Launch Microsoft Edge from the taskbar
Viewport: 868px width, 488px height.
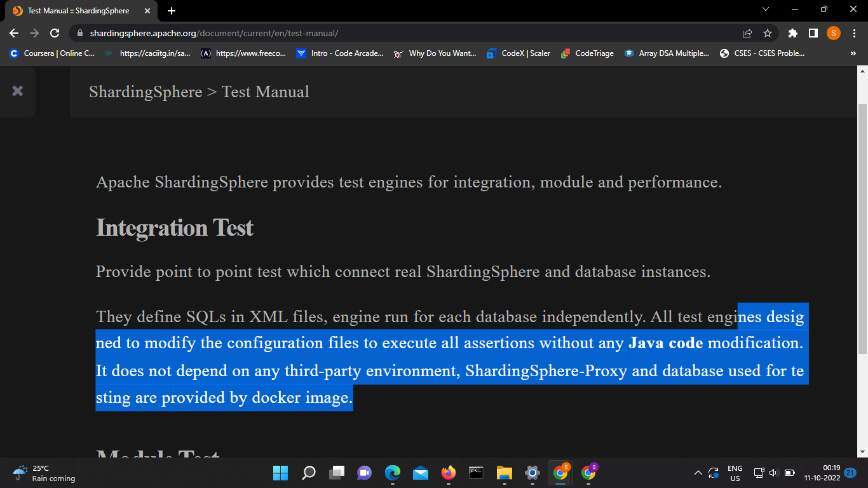coord(393,473)
